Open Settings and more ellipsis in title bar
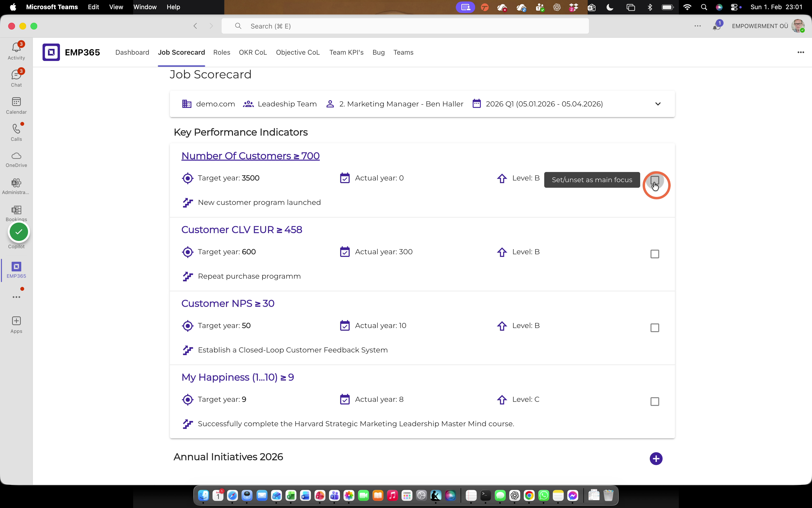This screenshot has height=508, width=812. coord(698,26)
